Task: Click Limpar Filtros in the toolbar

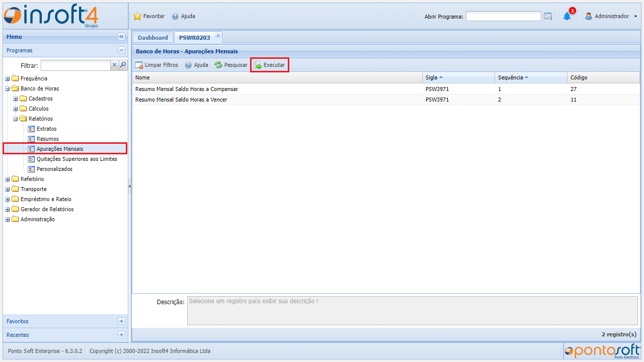Action: point(156,65)
